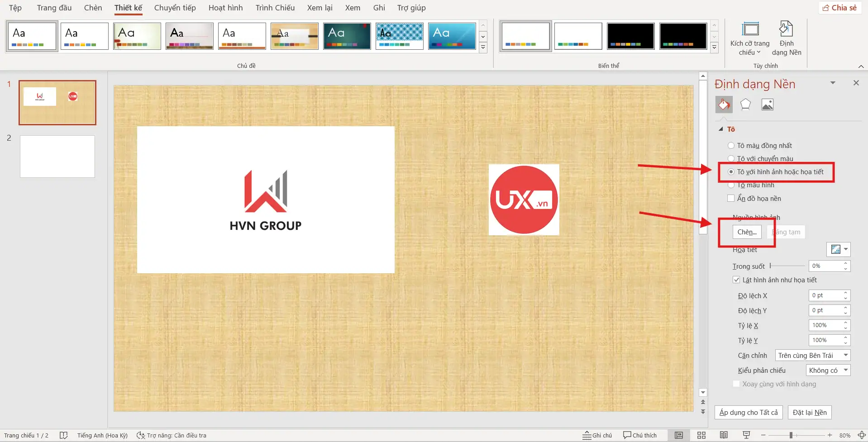Click the Định dạng Nền ribbon icon
This screenshot has width=868, height=442.
[x=787, y=38]
